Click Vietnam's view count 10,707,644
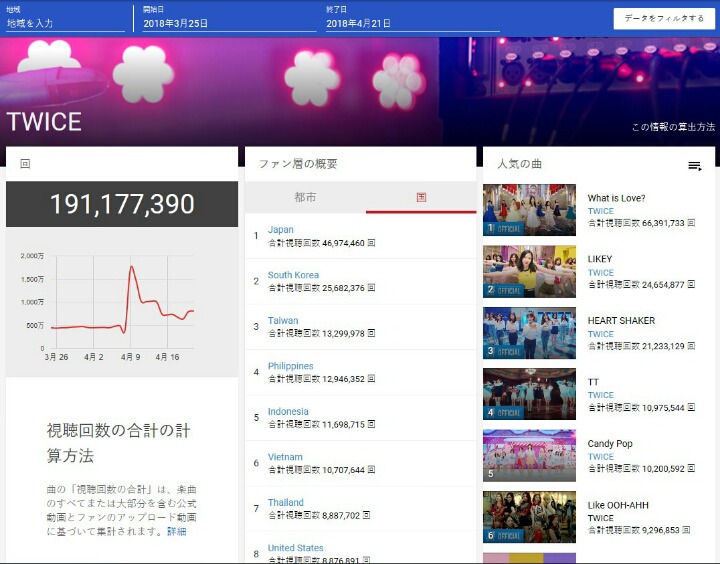Viewport: 720px width, 564px height. pos(343,470)
